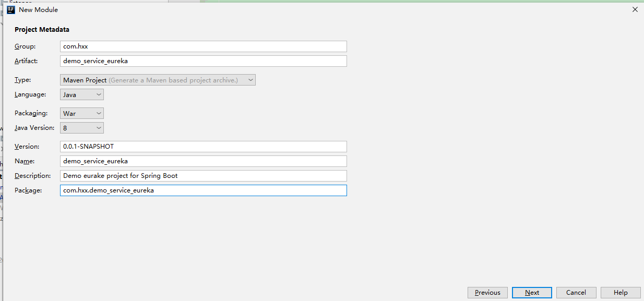Open the Packaging dropdown showing War
Viewport: 644px width, 301px height.
point(82,113)
